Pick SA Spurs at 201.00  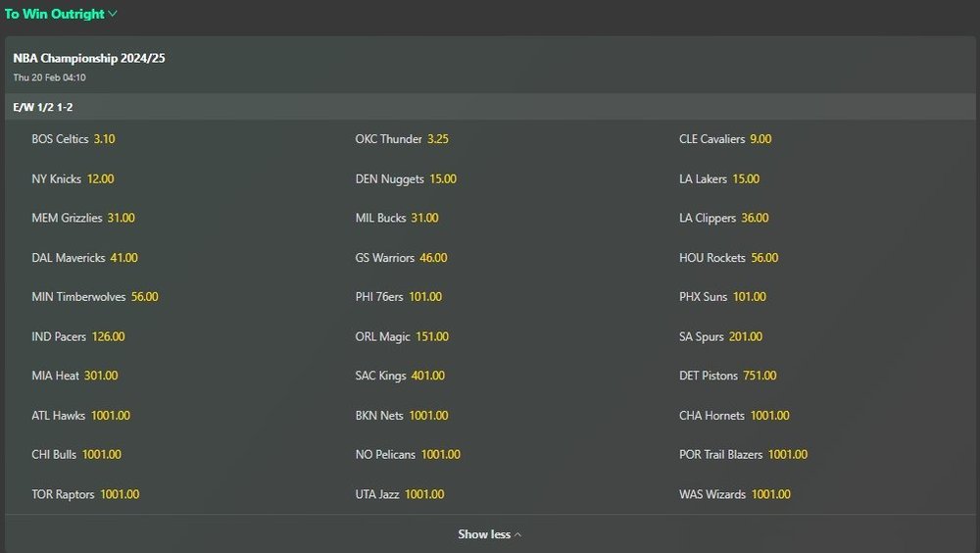pyautogui.click(x=745, y=337)
